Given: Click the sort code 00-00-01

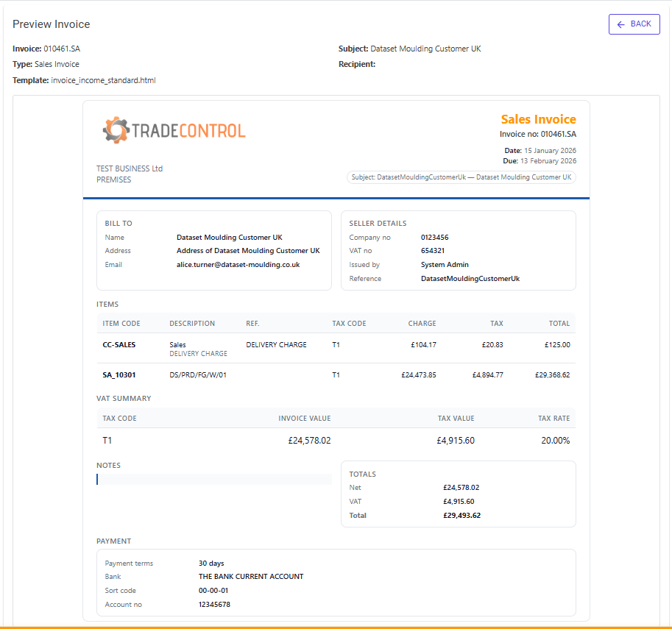Looking at the screenshot, I should click(213, 591).
